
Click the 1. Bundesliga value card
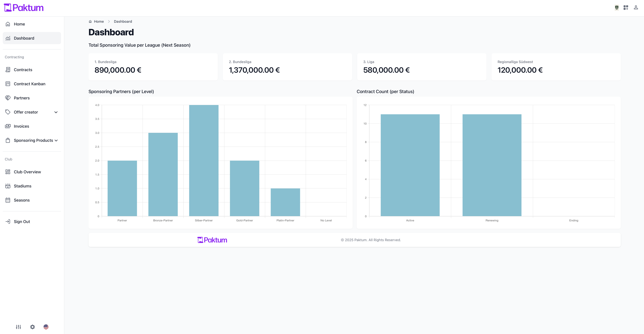[153, 67]
